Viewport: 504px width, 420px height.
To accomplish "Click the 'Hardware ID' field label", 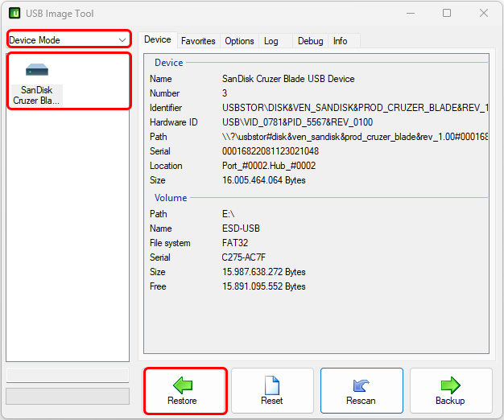I will (x=174, y=122).
